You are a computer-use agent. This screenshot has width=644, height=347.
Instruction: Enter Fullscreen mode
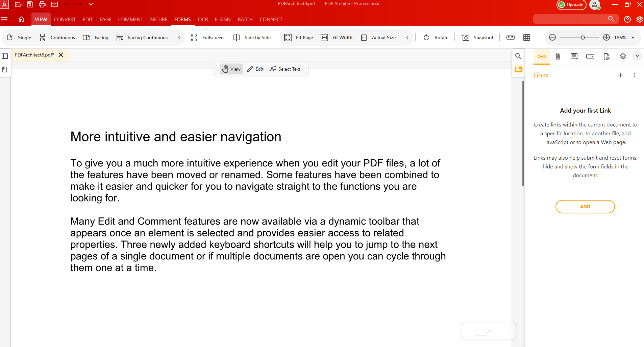coord(207,38)
